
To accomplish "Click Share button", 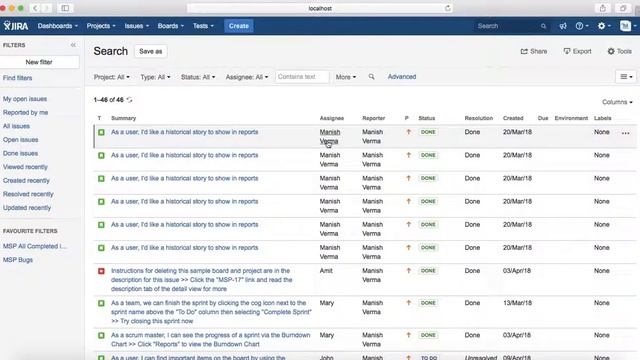I will 534,51.
